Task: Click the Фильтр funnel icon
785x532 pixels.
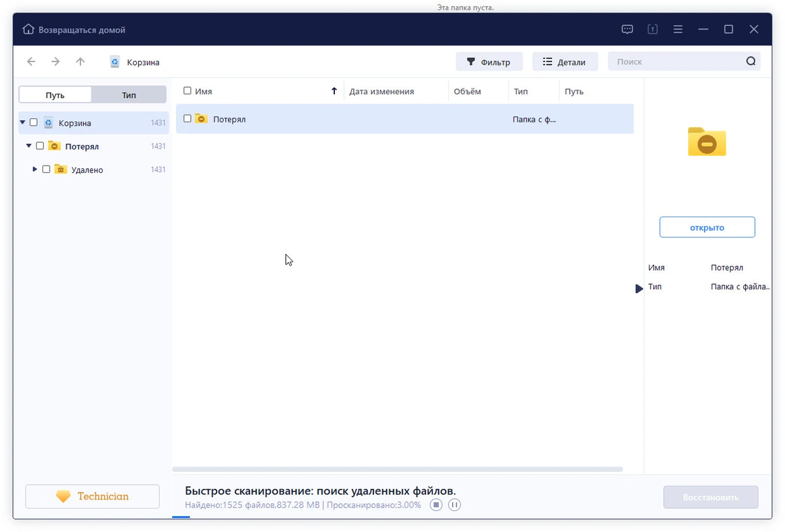Action: click(470, 62)
